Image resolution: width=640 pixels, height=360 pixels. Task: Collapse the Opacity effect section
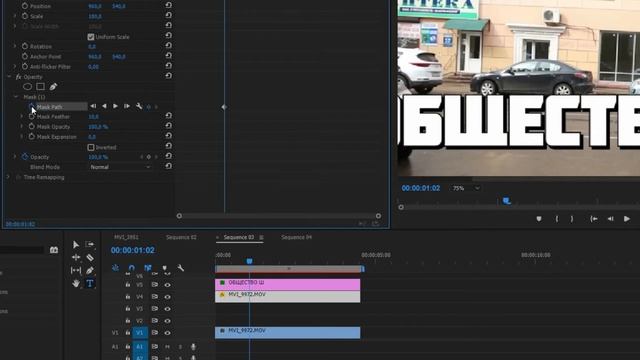point(9,77)
